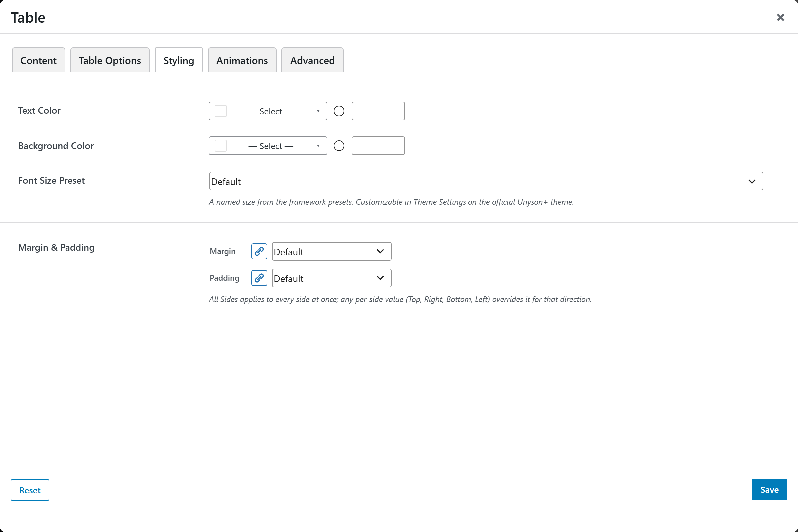Open the Text Color preset dropdown

[268, 111]
